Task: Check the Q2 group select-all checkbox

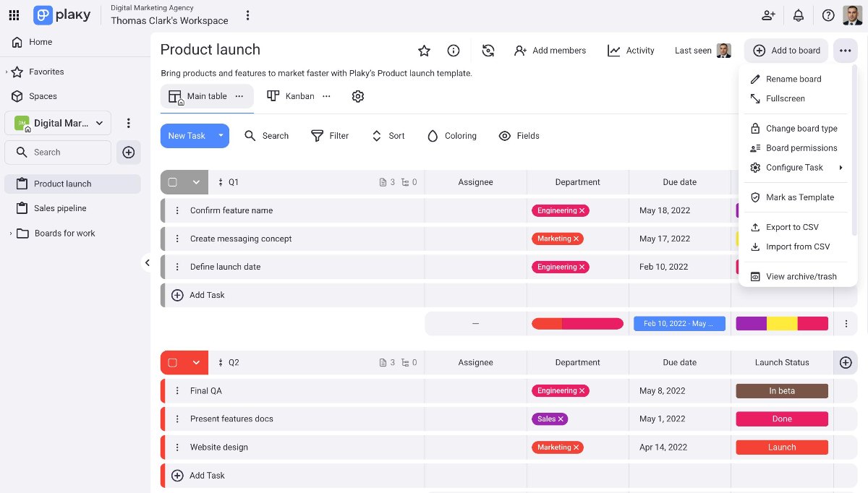Action: [x=173, y=363]
